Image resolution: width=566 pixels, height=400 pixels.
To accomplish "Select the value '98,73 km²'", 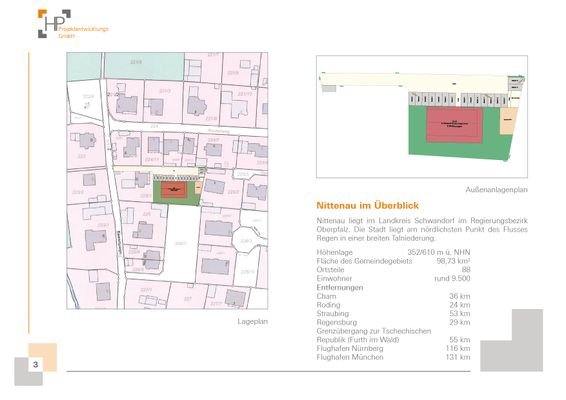I will pyautogui.click(x=453, y=261).
